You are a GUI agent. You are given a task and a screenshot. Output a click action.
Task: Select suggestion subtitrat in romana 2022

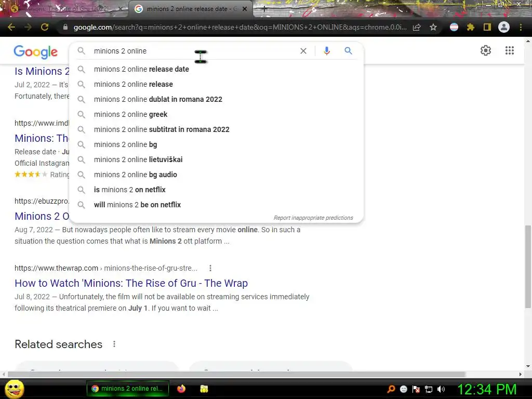coord(216,129)
